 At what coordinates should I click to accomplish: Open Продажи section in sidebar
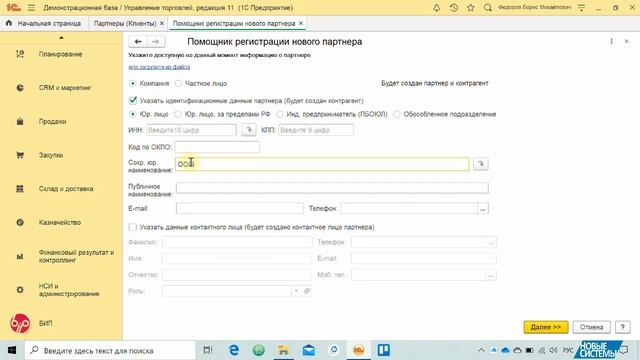(52, 122)
